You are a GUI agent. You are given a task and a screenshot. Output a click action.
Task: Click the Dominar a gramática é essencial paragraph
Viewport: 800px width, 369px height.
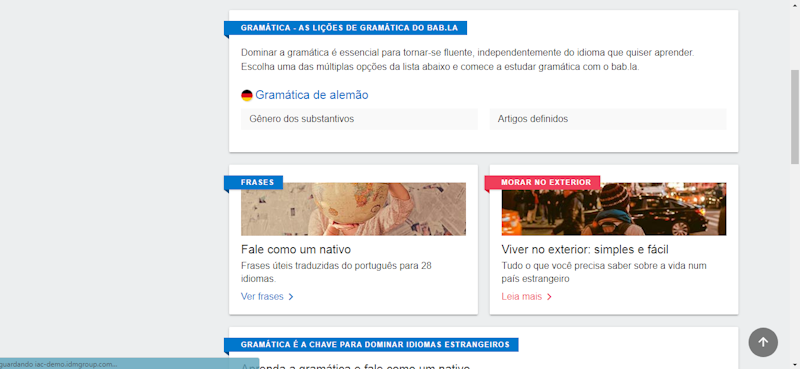pyautogui.click(x=468, y=60)
